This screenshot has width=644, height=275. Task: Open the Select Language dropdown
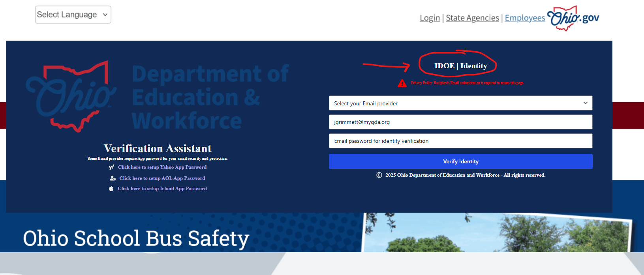(x=73, y=15)
